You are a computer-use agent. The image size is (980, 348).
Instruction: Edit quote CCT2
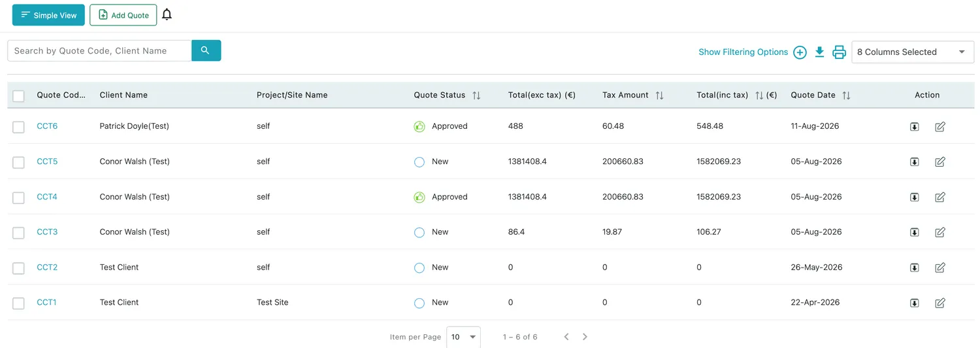940,268
